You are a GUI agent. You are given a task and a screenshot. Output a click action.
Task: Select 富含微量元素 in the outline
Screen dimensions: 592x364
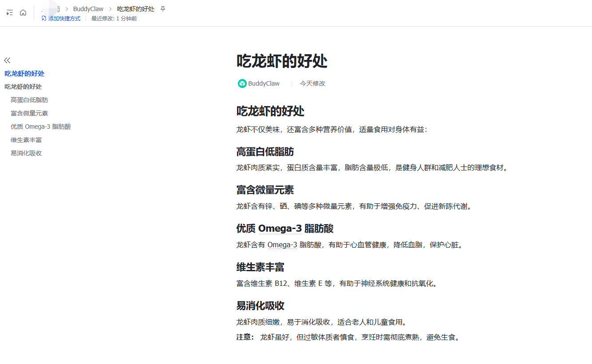(x=29, y=113)
